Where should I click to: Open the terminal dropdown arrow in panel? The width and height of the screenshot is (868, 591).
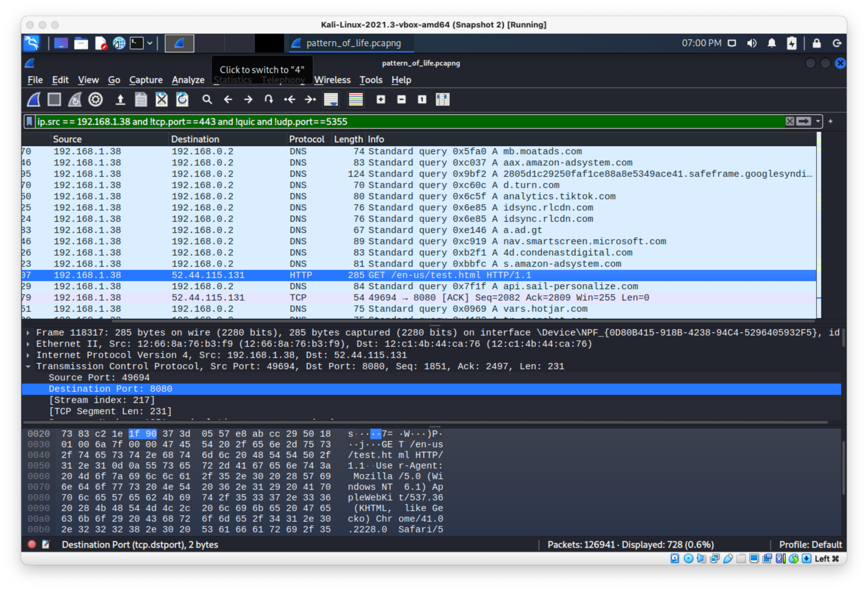149,43
